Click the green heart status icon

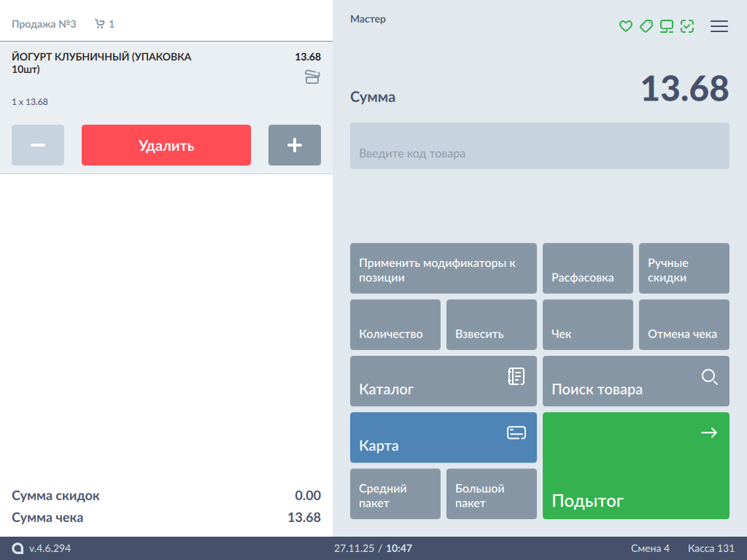625,26
